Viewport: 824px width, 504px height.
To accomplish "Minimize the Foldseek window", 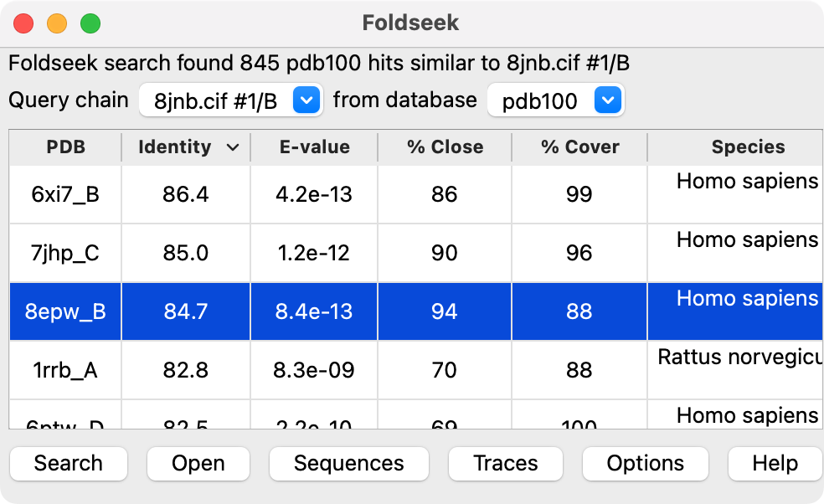I will [x=57, y=23].
